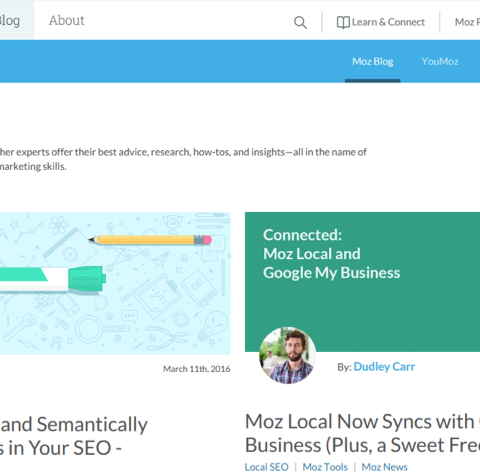Open the Semantically SEO article headline
Viewport: 480px width, 472px height.
coord(74,436)
